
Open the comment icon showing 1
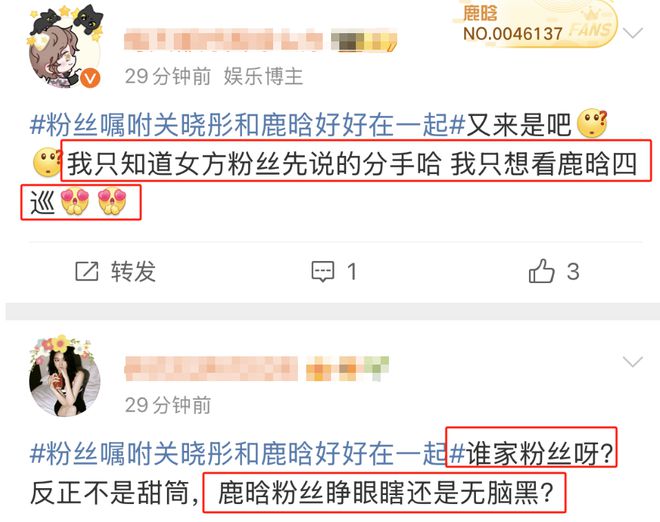coord(322,272)
